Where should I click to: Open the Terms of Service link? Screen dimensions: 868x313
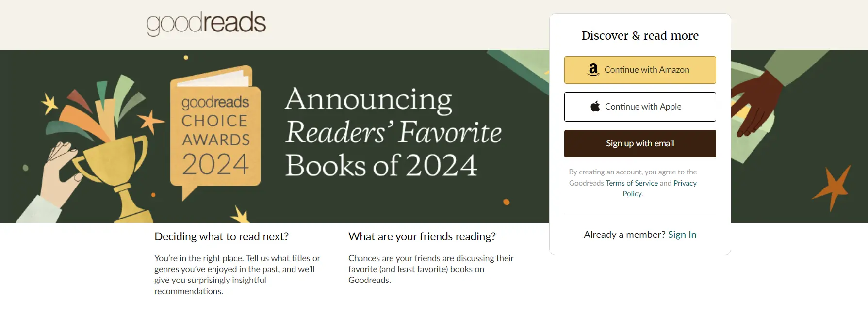pyautogui.click(x=632, y=183)
